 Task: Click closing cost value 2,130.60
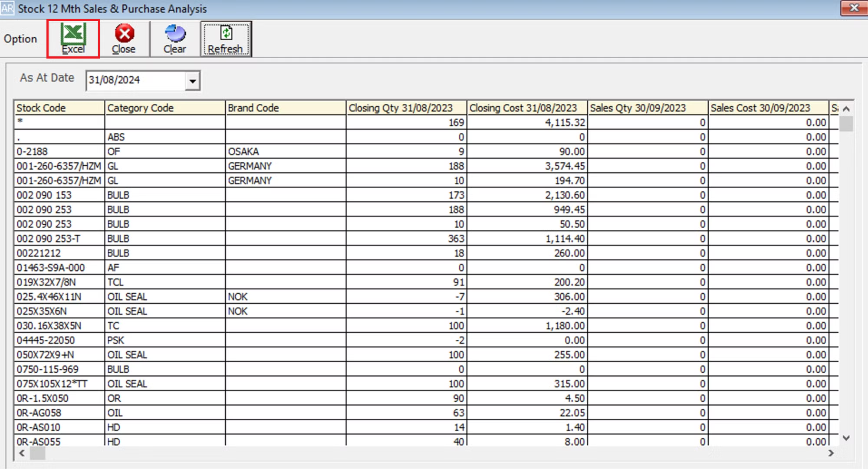[x=527, y=195]
